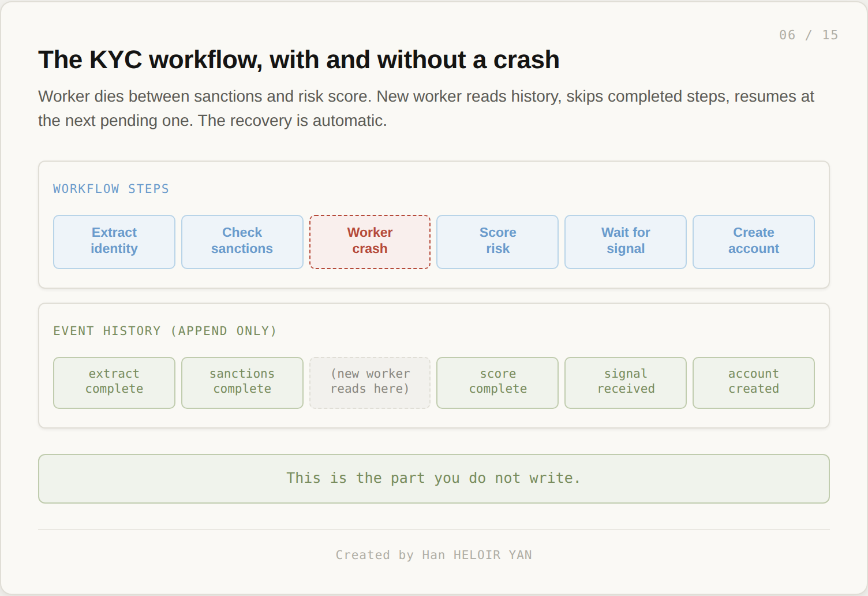Click the slide title about KYC workflow

(299, 59)
